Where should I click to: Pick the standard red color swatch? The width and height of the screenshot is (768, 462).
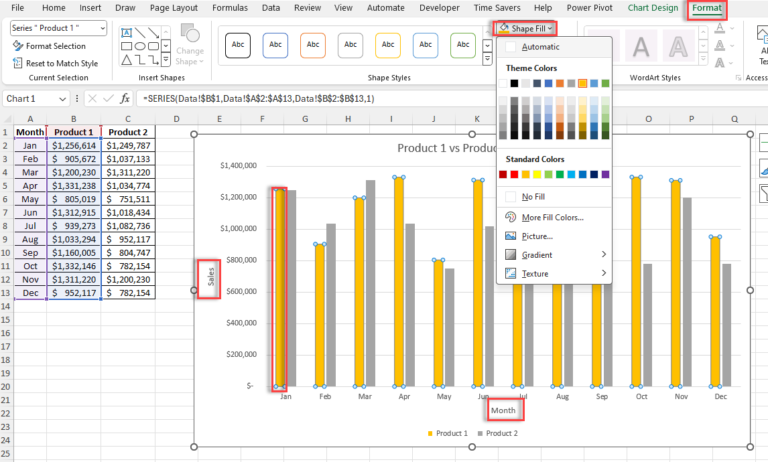(514, 174)
